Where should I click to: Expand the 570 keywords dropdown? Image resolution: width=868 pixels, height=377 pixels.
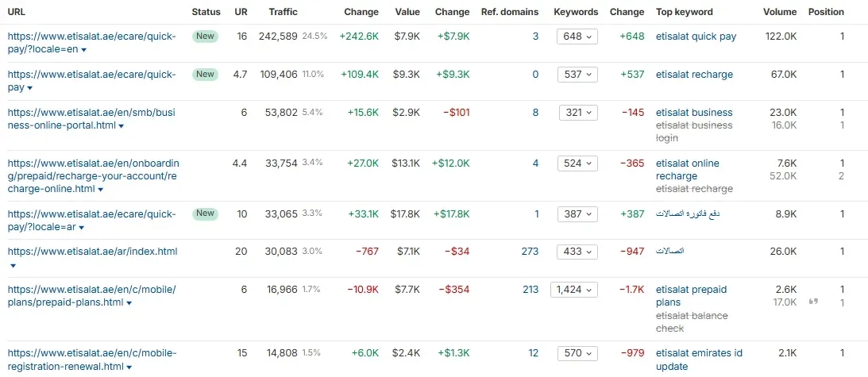pyautogui.click(x=577, y=353)
